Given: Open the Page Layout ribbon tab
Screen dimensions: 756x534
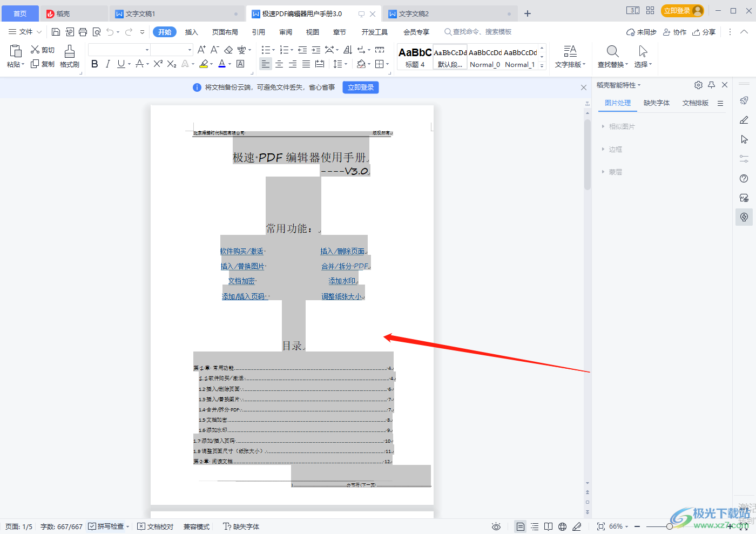Looking at the screenshot, I should point(225,32).
